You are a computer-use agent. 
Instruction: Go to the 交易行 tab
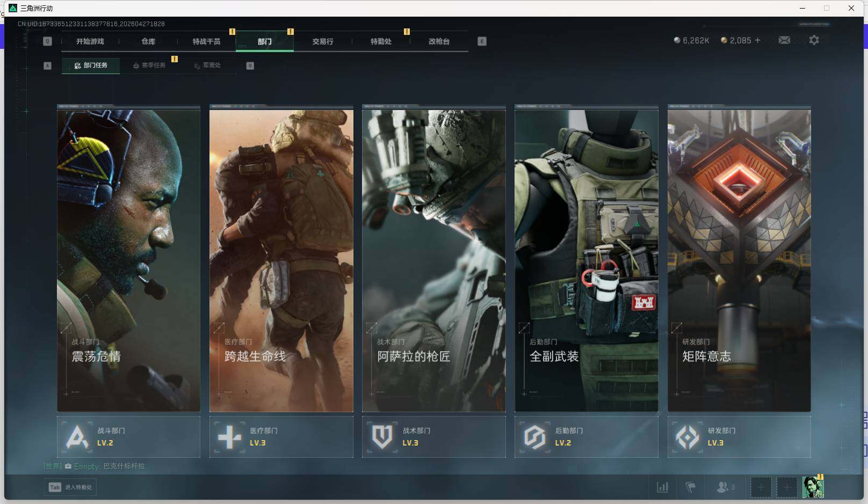point(323,41)
